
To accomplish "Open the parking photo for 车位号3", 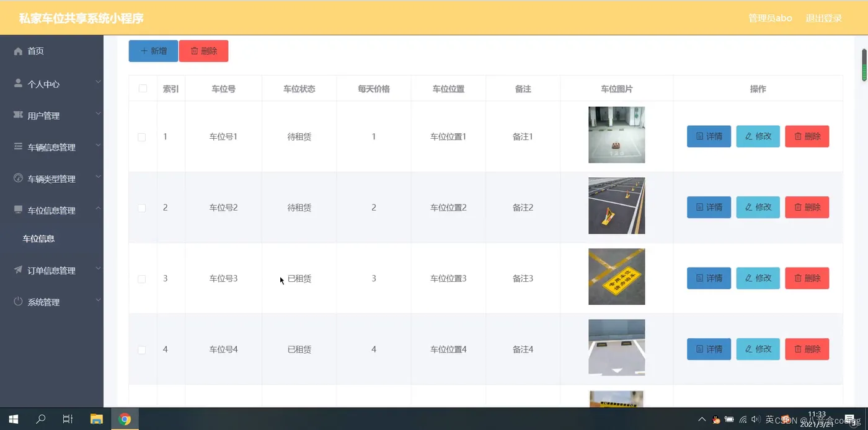I will 616,276.
